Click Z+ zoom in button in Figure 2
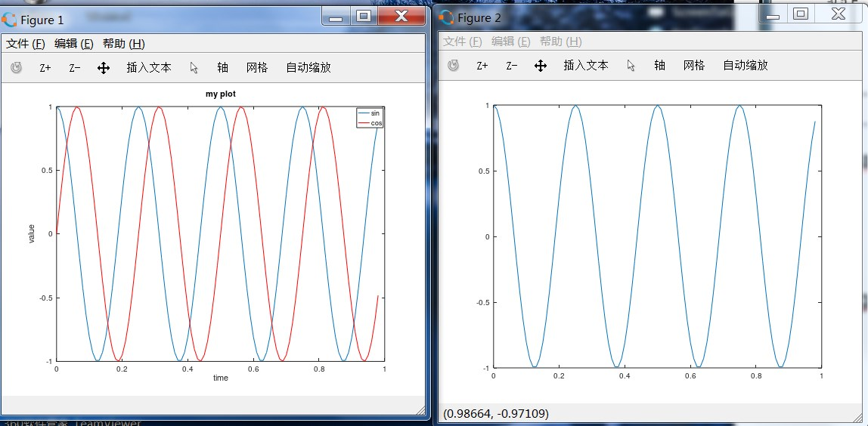Viewport: 868px width, 426px height. [482, 66]
